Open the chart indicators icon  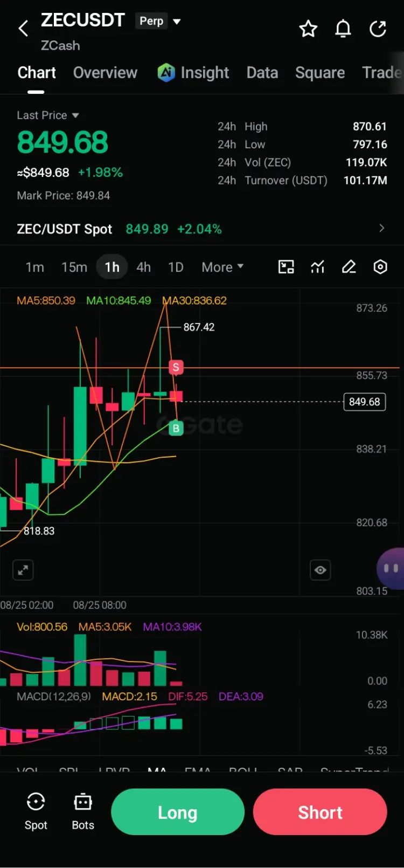coord(318,267)
